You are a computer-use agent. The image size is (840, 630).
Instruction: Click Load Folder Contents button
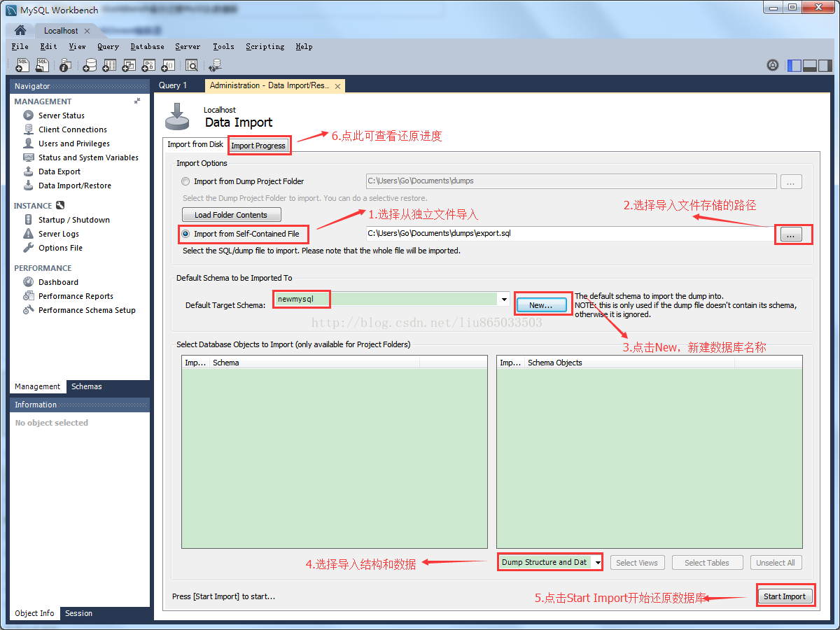[x=231, y=215]
